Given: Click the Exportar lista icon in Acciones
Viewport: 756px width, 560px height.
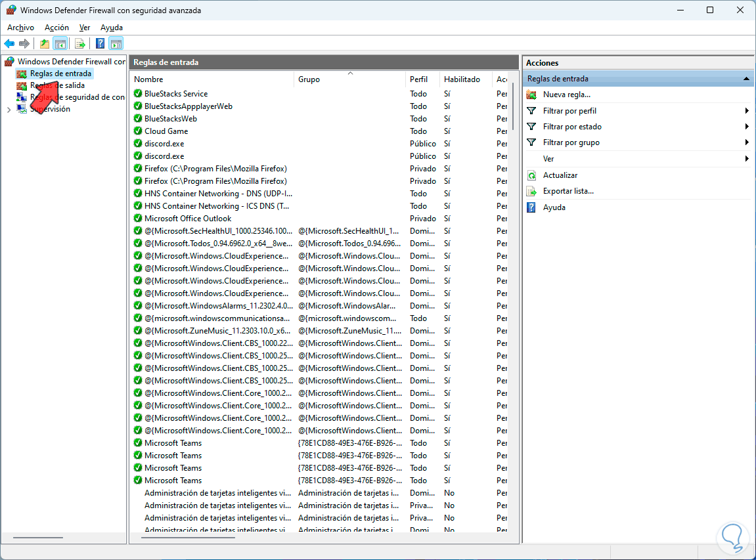Looking at the screenshot, I should pos(531,191).
